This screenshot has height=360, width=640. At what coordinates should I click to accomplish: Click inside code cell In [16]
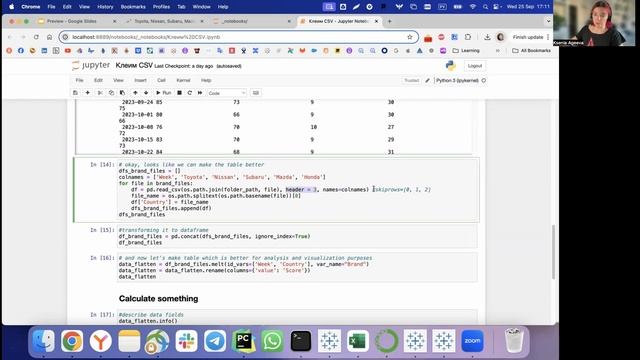[x=297, y=267]
